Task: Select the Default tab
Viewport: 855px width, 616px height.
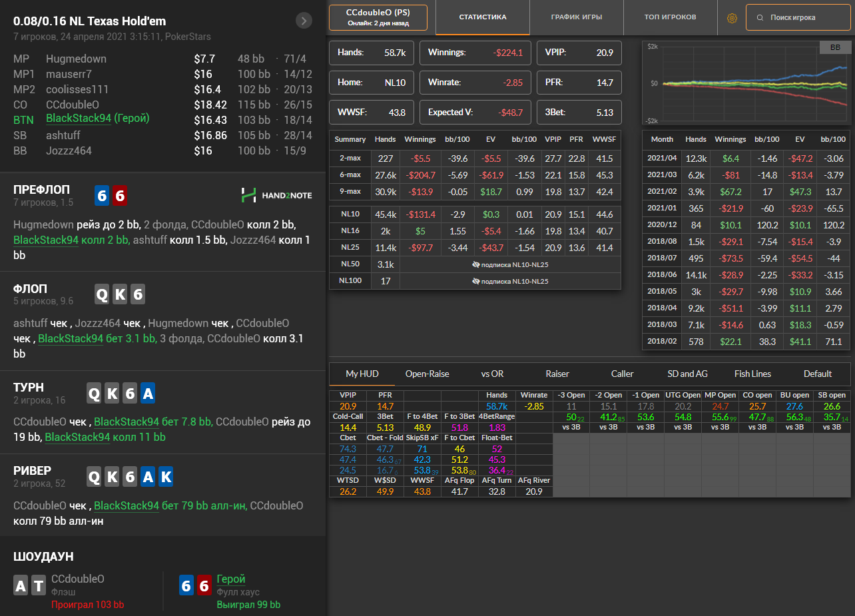Action: [x=818, y=374]
